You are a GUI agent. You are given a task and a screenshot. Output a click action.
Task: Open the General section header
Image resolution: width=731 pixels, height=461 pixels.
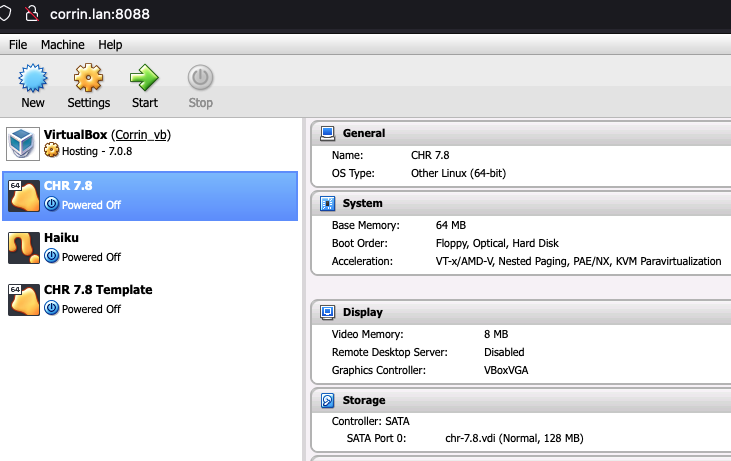click(x=521, y=133)
